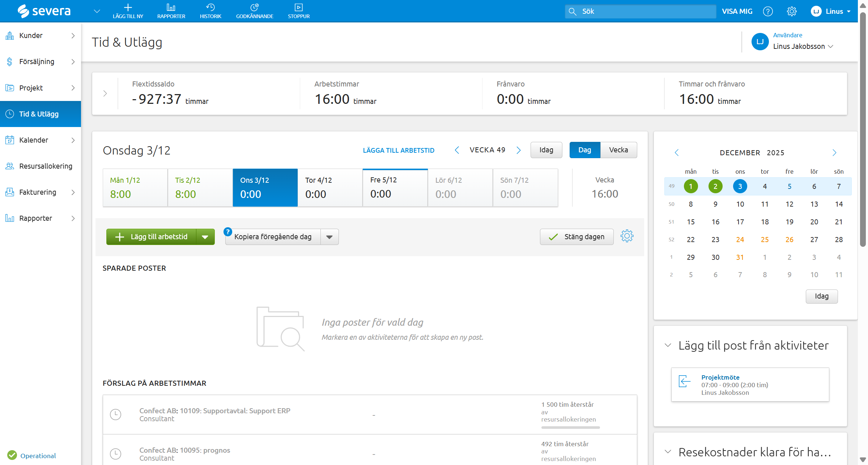Image resolution: width=868 pixels, height=465 pixels.
Task: Open Historik from the top toolbar
Action: click(210, 8)
